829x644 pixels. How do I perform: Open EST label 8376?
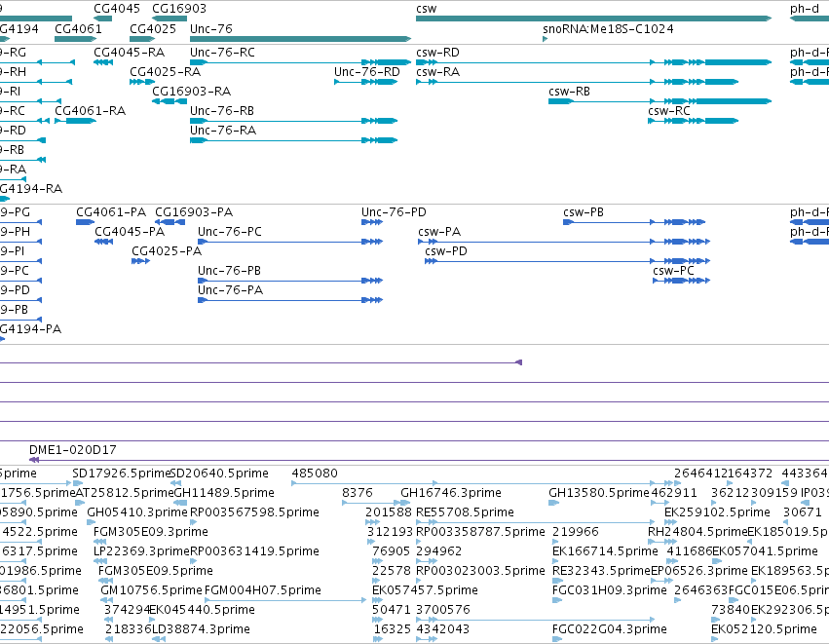coord(358,493)
